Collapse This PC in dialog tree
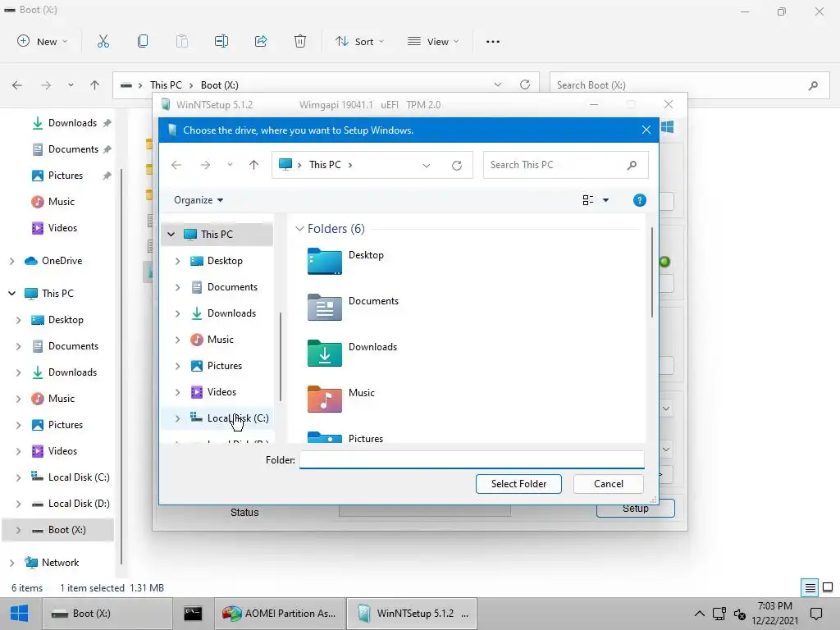Screen dimensions: 840x630 click(171, 234)
